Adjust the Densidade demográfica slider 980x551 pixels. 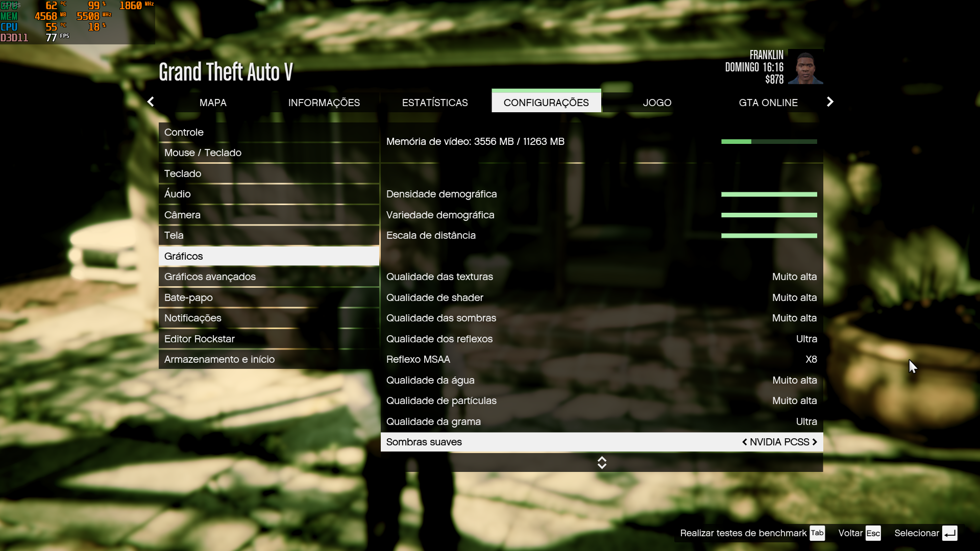click(769, 194)
